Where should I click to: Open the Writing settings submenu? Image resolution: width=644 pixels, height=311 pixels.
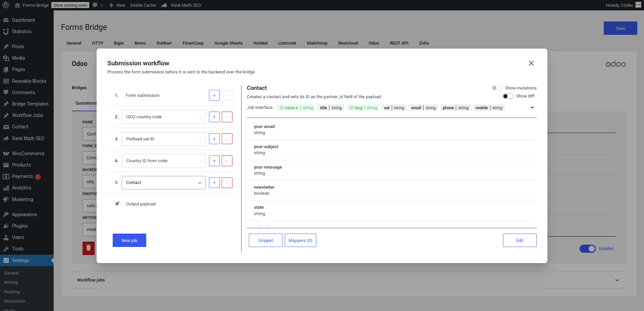click(x=11, y=283)
